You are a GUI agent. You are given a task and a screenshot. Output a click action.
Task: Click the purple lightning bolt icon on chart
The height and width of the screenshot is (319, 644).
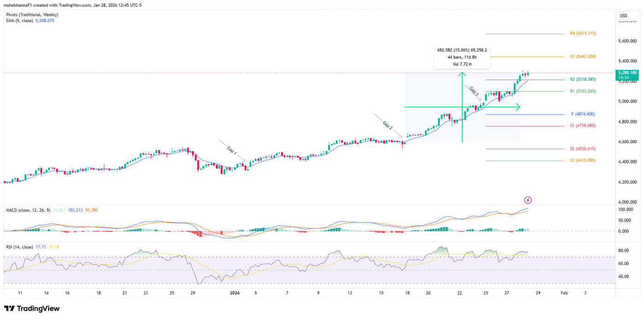(528, 200)
